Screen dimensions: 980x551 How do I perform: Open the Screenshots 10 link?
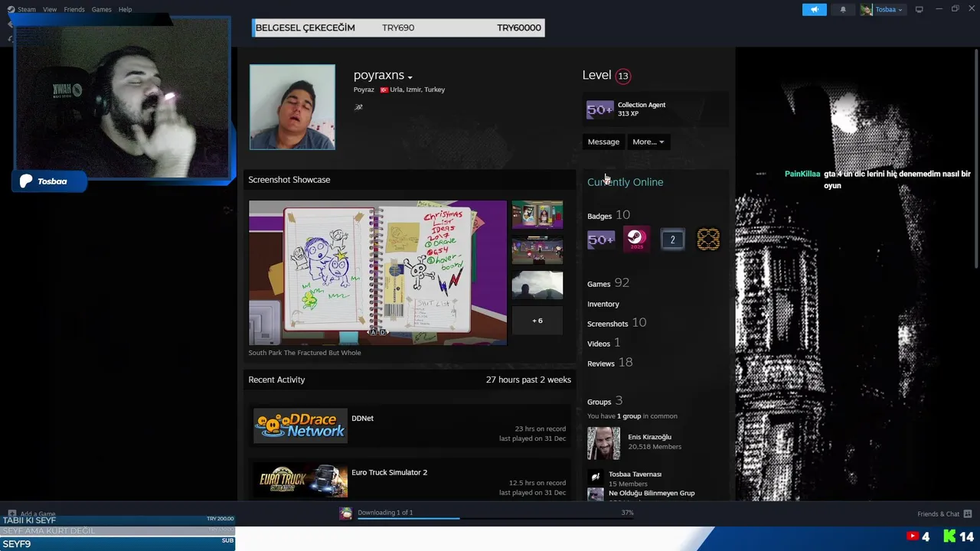click(616, 323)
